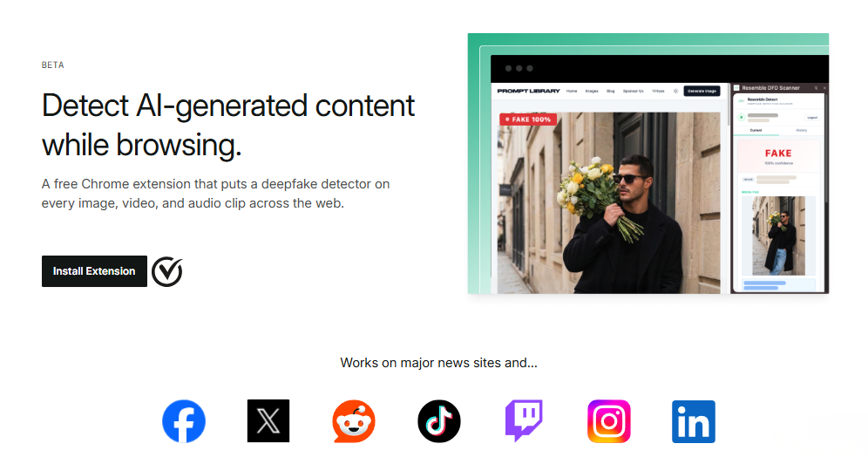
Task: Click the Twitch icon
Action: click(524, 420)
